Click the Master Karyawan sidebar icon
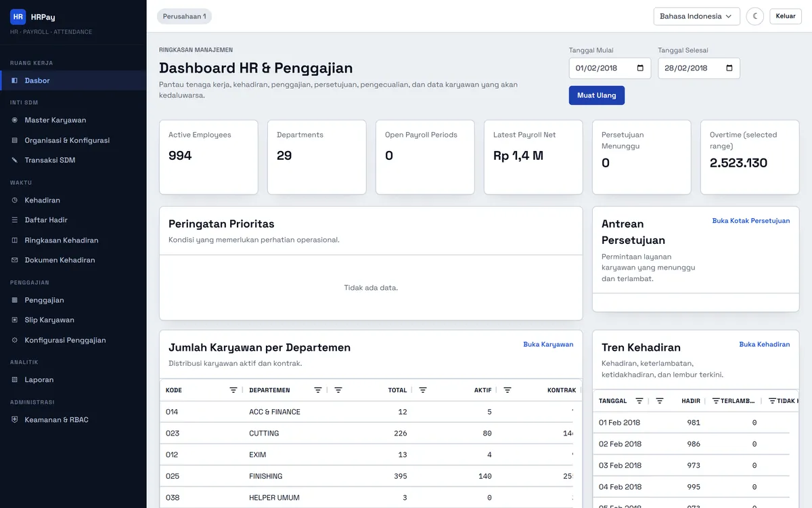 click(x=15, y=121)
